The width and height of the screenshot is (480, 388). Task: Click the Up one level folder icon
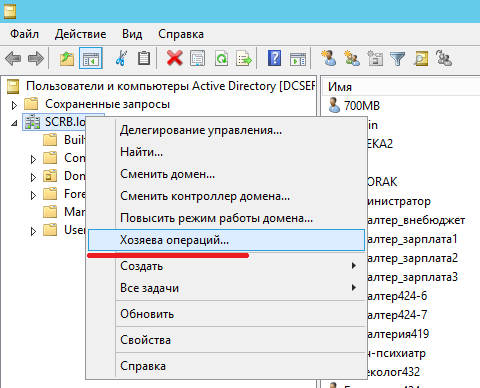click(x=67, y=59)
